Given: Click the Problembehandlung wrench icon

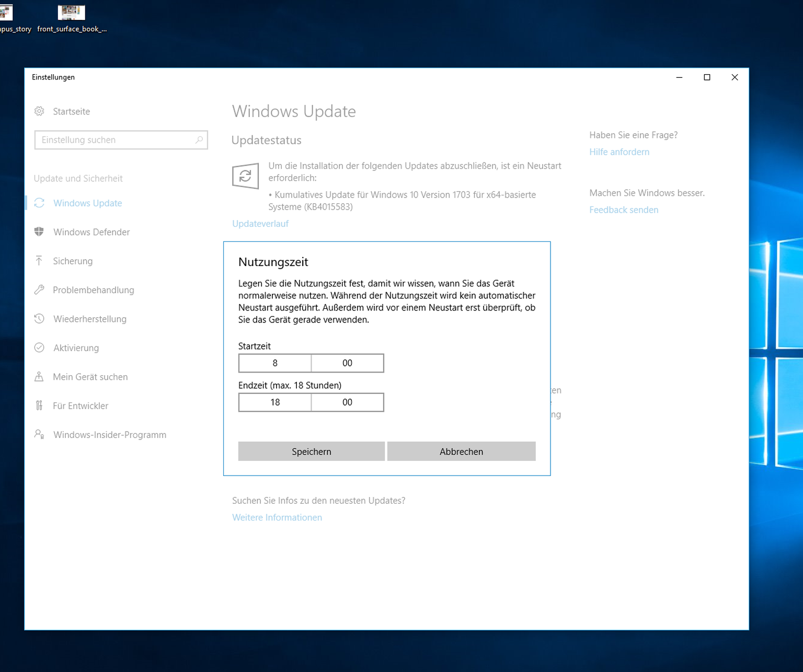Looking at the screenshot, I should pyautogui.click(x=39, y=289).
